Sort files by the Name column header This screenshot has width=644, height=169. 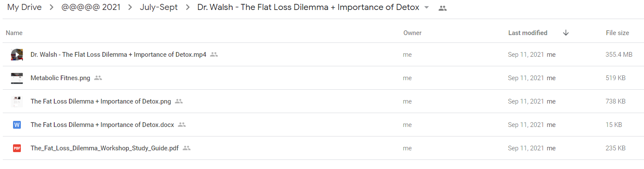click(14, 33)
